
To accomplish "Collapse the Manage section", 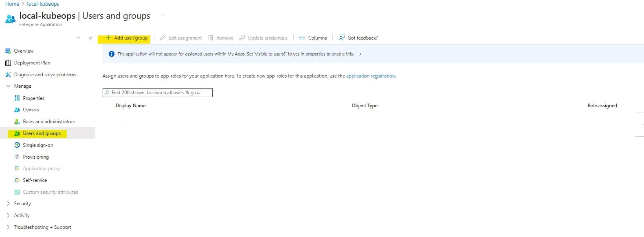I will (x=8, y=86).
